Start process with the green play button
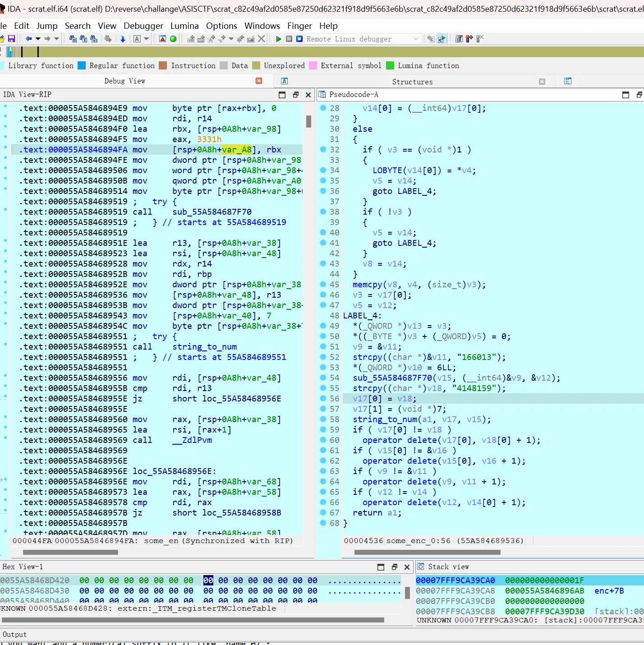This screenshot has height=645, width=644. (x=278, y=39)
